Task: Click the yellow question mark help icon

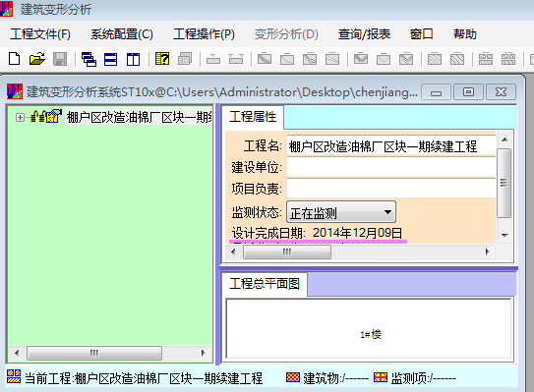Action: pos(162,59)
